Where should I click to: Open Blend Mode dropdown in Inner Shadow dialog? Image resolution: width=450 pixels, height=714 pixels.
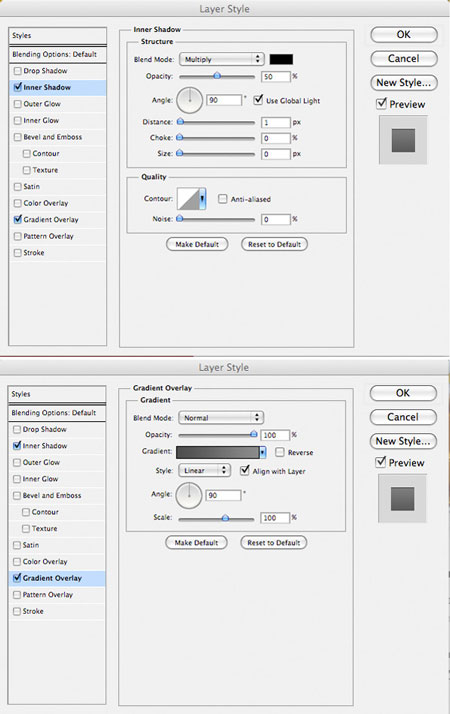click(221, 59)
